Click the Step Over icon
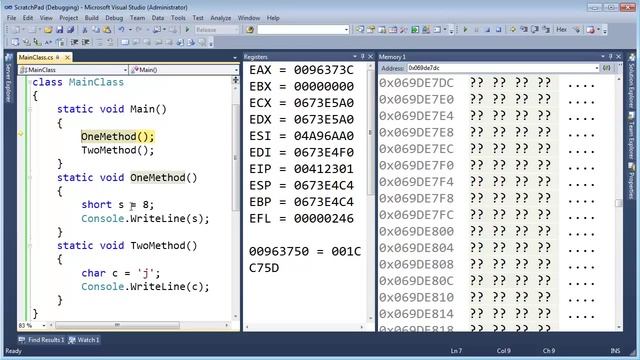 tap(535, 29)
